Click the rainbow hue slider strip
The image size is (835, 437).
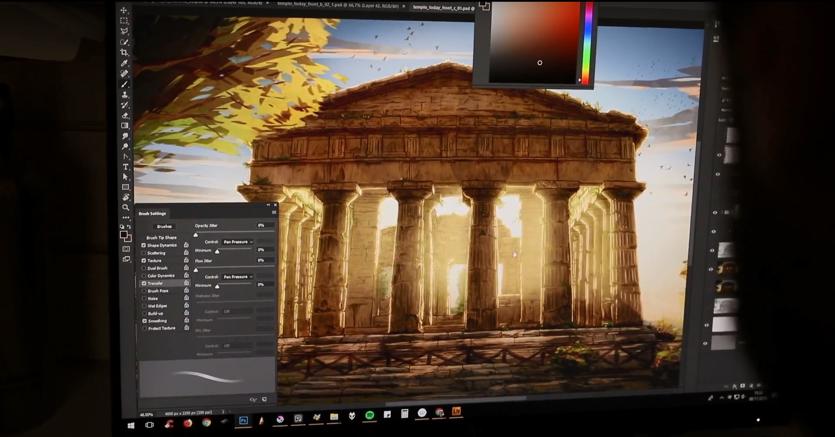[588, 44]
